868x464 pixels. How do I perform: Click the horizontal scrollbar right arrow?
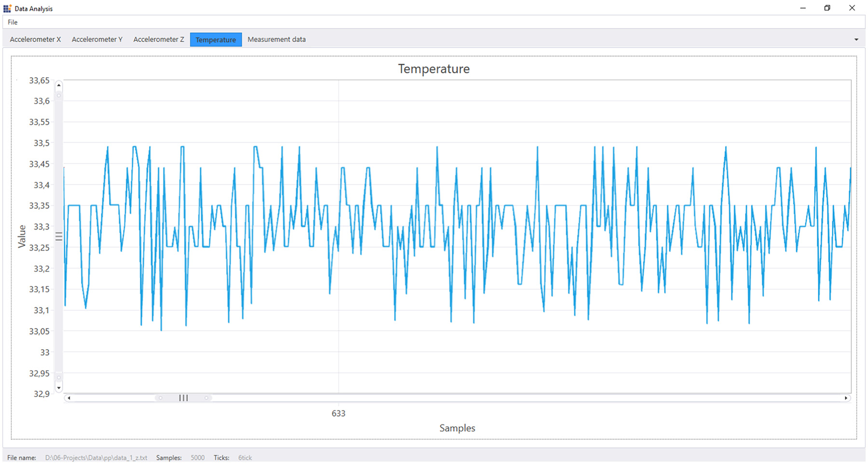click(846, 398)
